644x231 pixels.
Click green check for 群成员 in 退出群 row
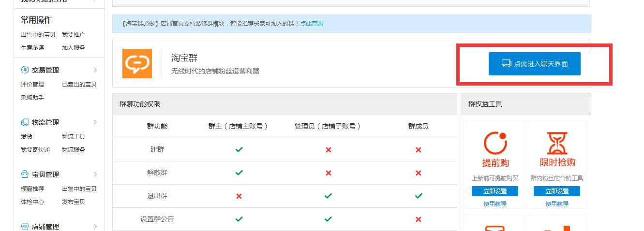(419, 196)
